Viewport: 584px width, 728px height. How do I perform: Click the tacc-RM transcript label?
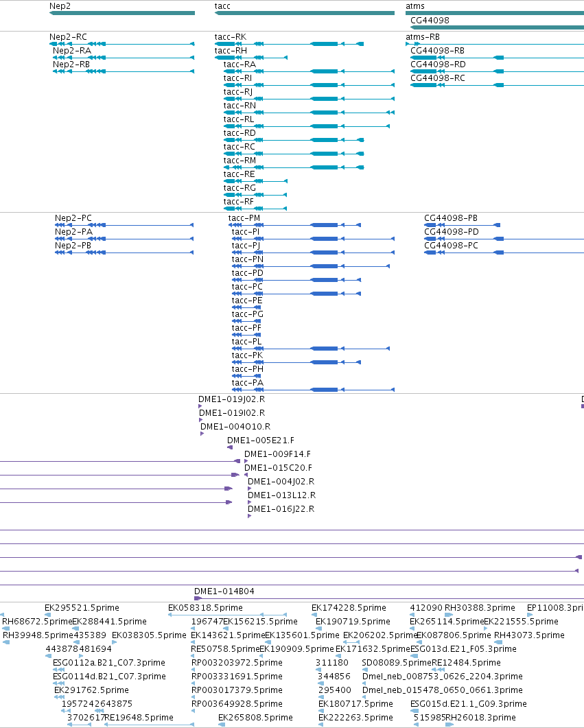pyautogui.click(x=240, y=160)
